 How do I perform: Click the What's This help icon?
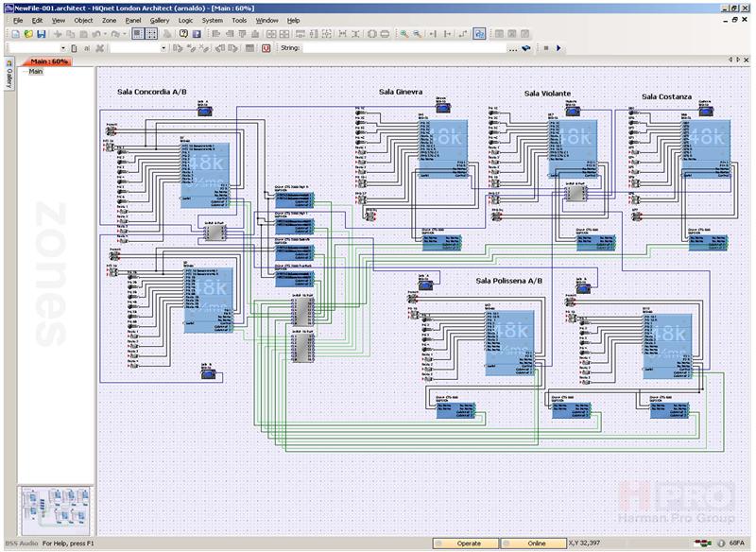(183, 34)
